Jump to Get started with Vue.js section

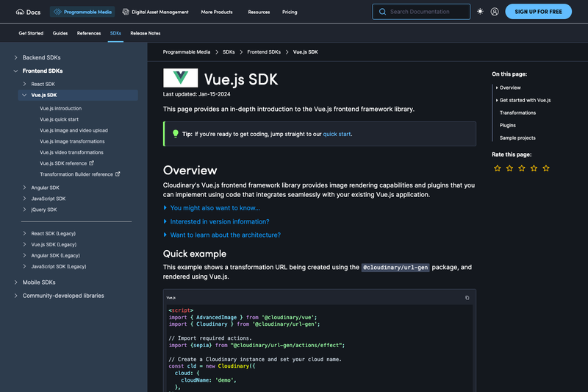pos(525,100)
